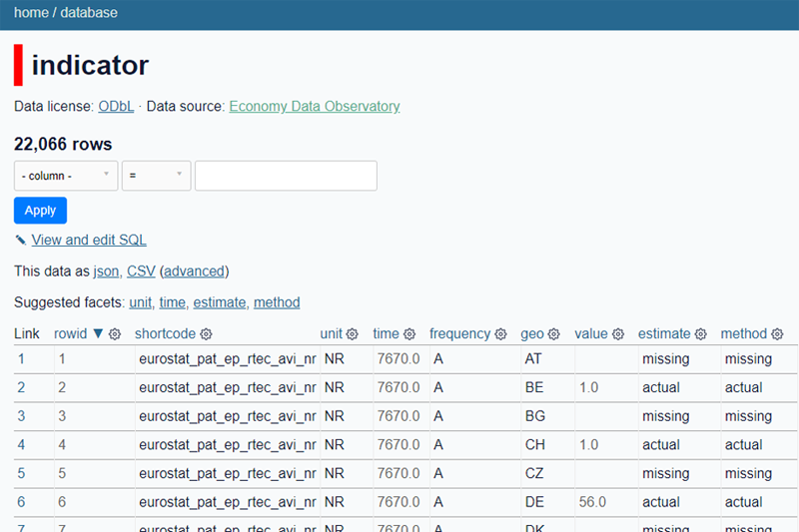This screenshot has width=799, height=532.
Task: Click the filter value text field
Action: pyautogui.click(x=286, y=176)
